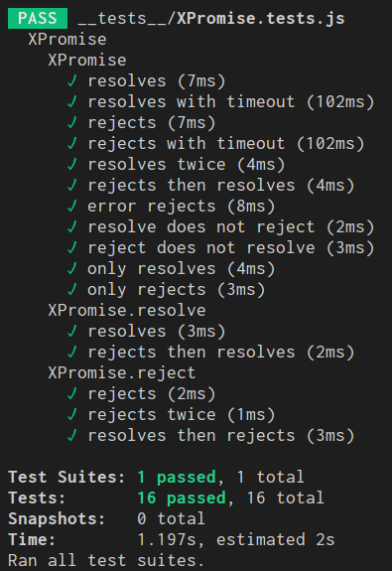Viewport: 392px width, 571px height.
Task: Click 'only rejects (3ms)' test result
Action: 177,290
